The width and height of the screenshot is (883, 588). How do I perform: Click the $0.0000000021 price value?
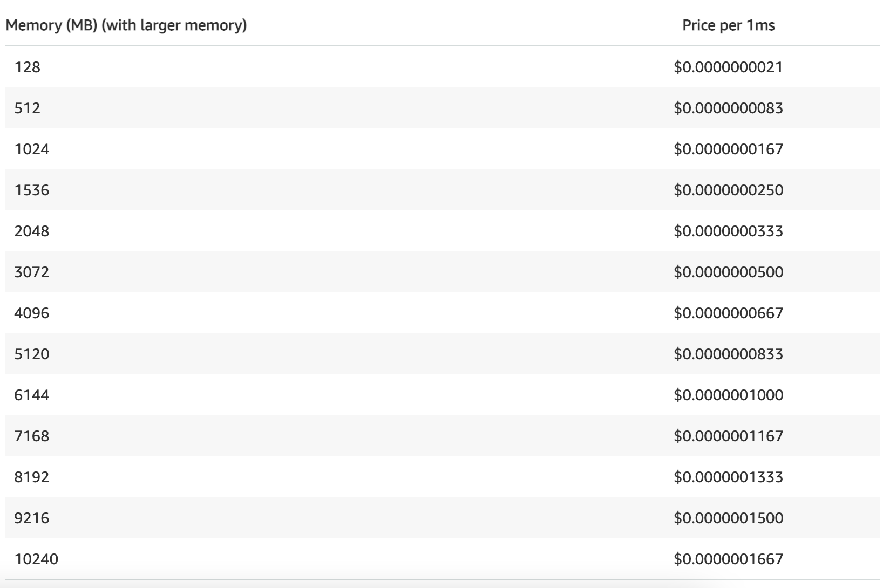[728, 67]
